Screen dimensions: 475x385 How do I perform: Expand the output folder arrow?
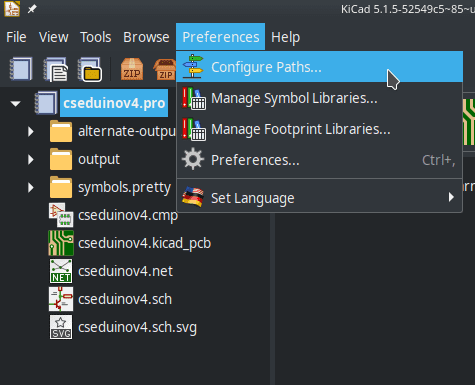31,159
